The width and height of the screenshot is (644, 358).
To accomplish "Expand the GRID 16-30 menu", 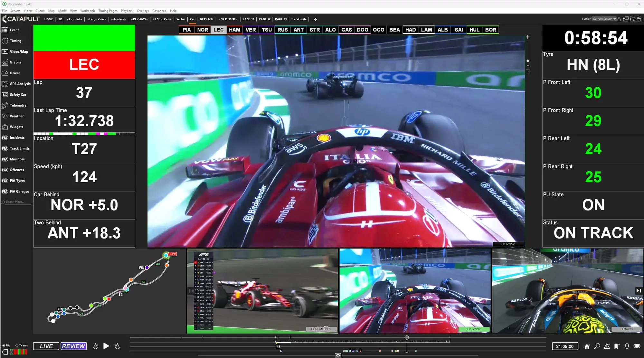I will (228, 19).
